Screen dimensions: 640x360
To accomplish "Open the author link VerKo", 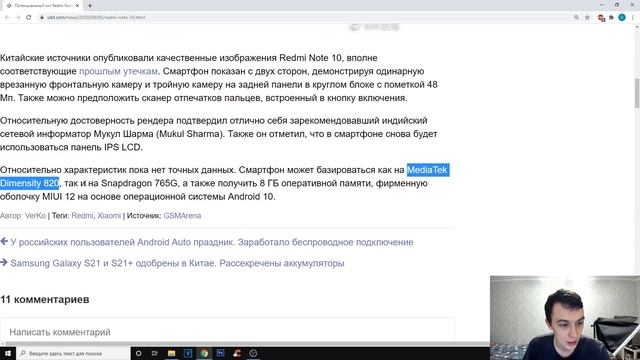I will tap(35, 216).
